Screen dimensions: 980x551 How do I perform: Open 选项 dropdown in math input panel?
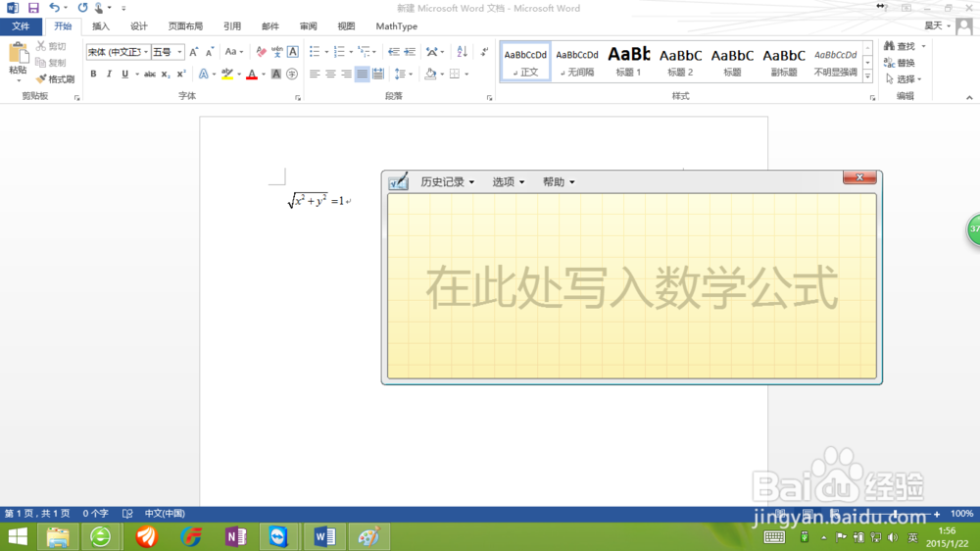click(508, 182)
